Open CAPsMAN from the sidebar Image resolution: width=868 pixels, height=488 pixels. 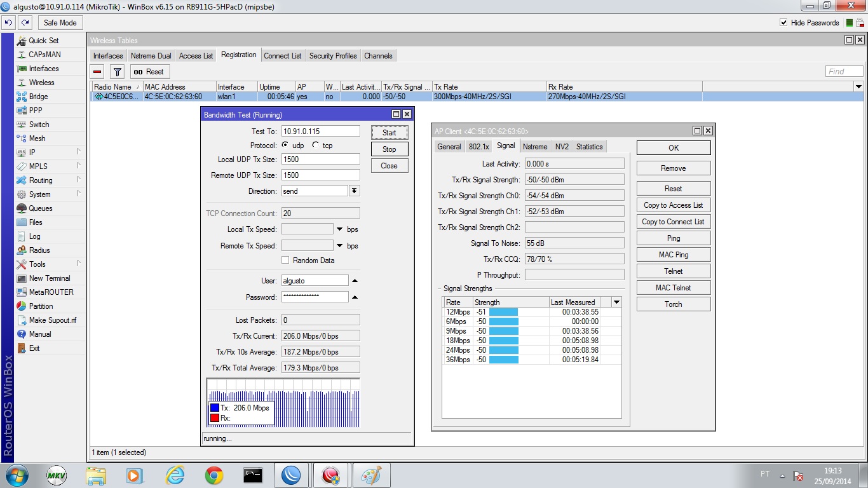tap(44, 55)
